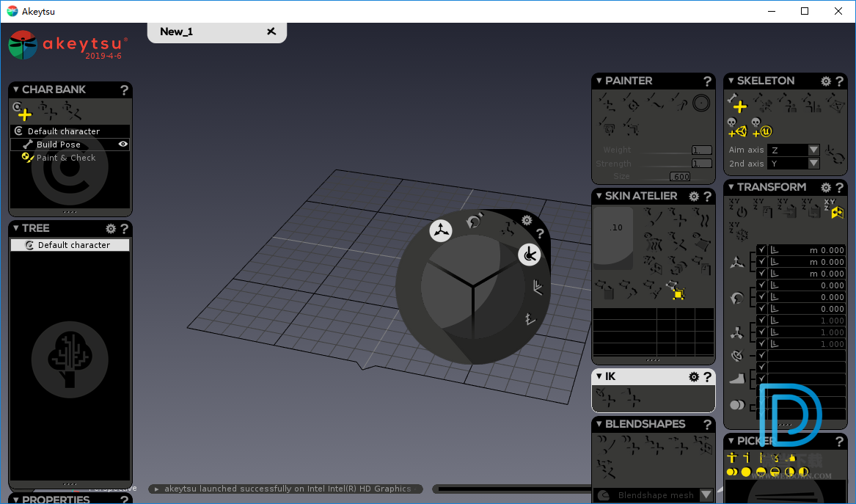Select Default character in Char Bank list
This screenshot has height=504, width=856.
[x=70, y=131]
